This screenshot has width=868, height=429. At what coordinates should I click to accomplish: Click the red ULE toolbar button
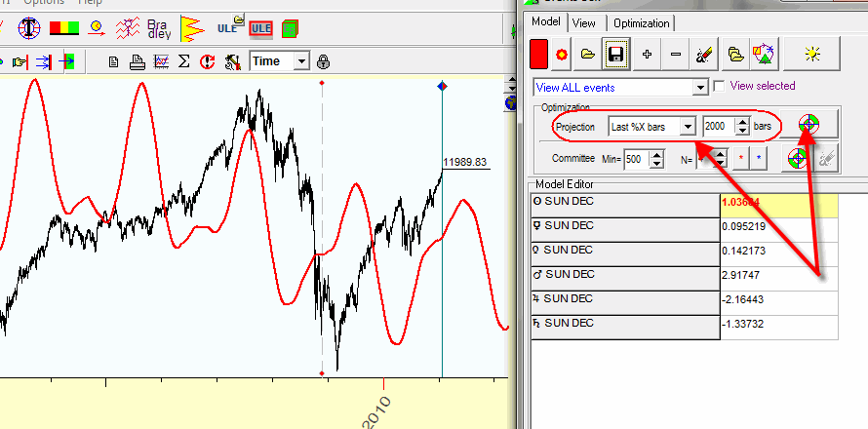coord(260,28)
